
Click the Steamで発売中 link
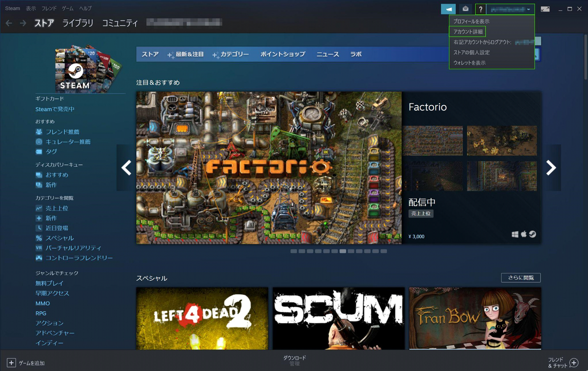55,109
